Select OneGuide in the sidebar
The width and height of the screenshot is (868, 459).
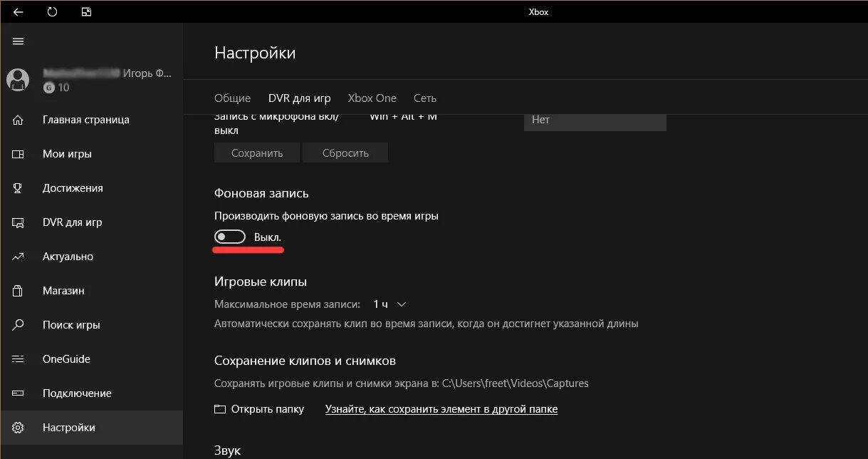coord(91,359)
